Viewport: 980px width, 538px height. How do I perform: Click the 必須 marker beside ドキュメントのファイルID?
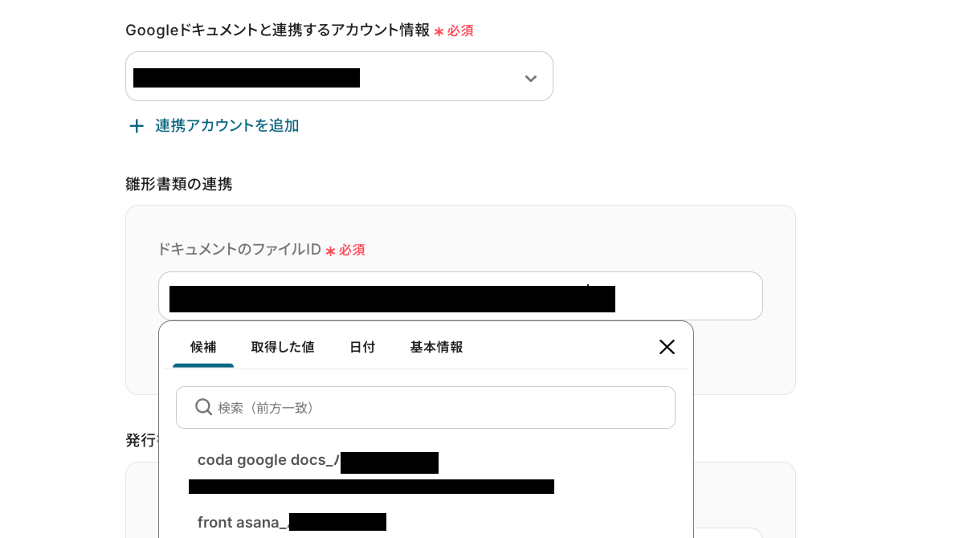point(351,251)
